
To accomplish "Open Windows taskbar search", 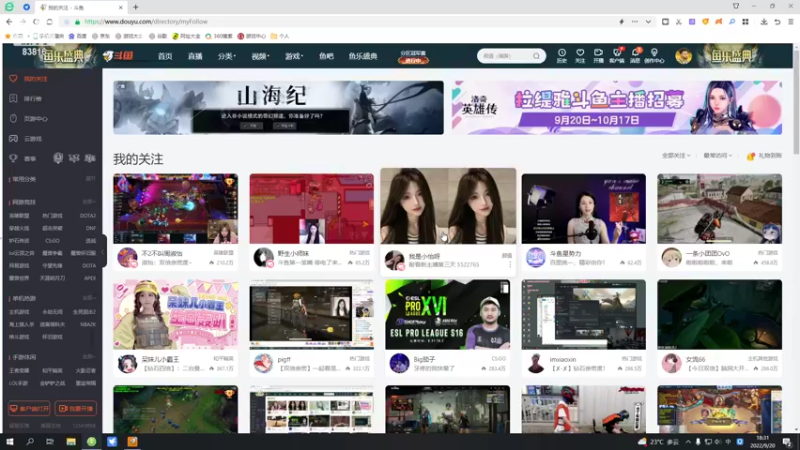I will (30, 441).
